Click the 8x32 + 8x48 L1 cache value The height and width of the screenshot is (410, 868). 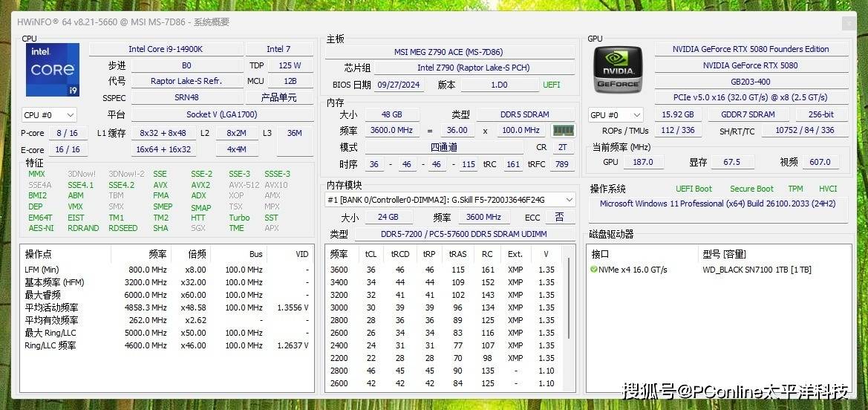coord(163,133)
